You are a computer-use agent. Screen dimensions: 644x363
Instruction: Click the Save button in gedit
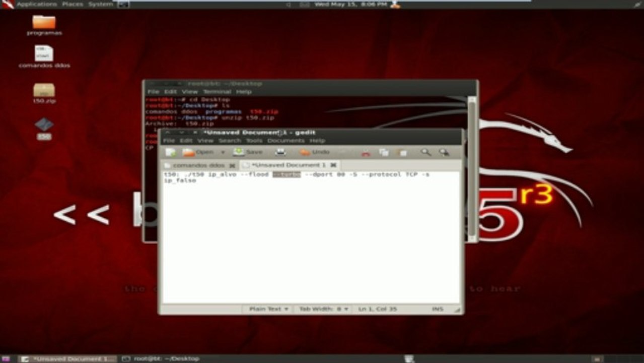coord(248,152)
